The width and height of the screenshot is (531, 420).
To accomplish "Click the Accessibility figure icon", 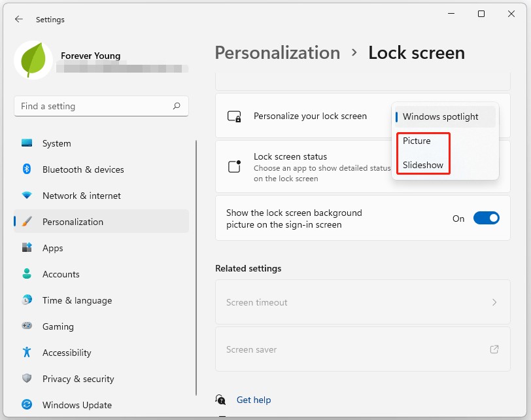I will pyautogui.click(x=27, y=352).
